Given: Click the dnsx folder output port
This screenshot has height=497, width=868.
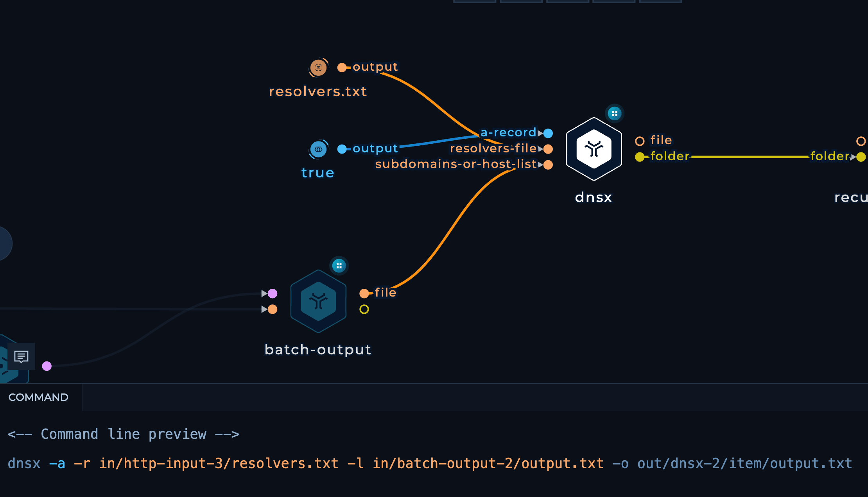Looking at the screenshot, I should point(640,157).
